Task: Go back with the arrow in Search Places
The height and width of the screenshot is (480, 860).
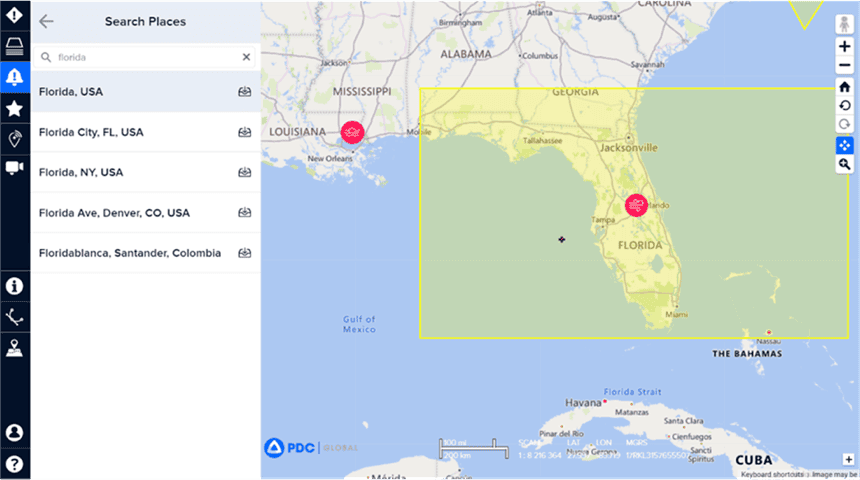Action: pyautogui.click(x=47, y=21)
